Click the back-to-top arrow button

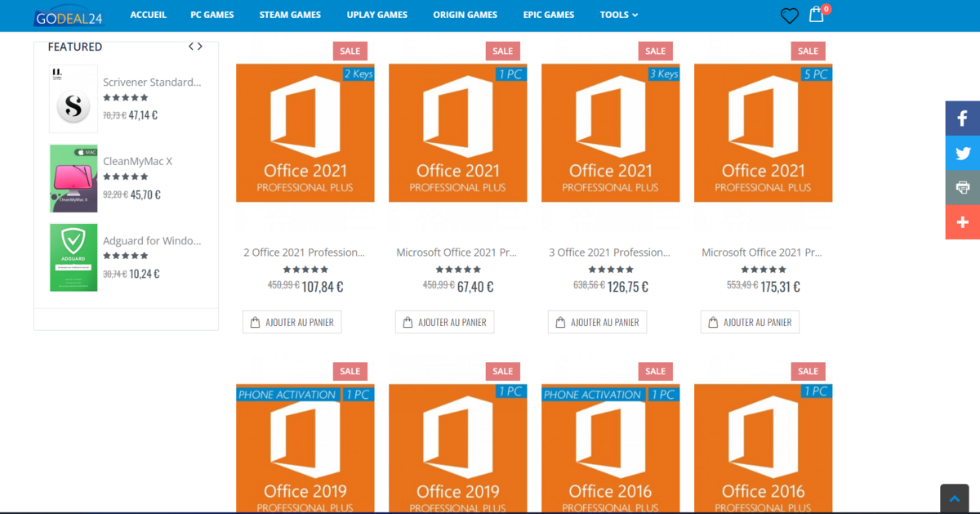tap(955, 498)
